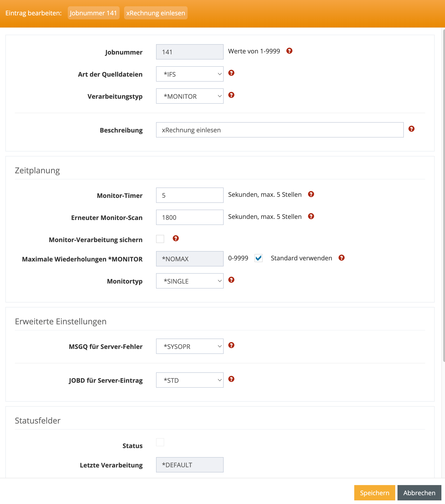445x504 pixels.
Task: Open the Art der Quelldateien dropdown
Action: 190,74
